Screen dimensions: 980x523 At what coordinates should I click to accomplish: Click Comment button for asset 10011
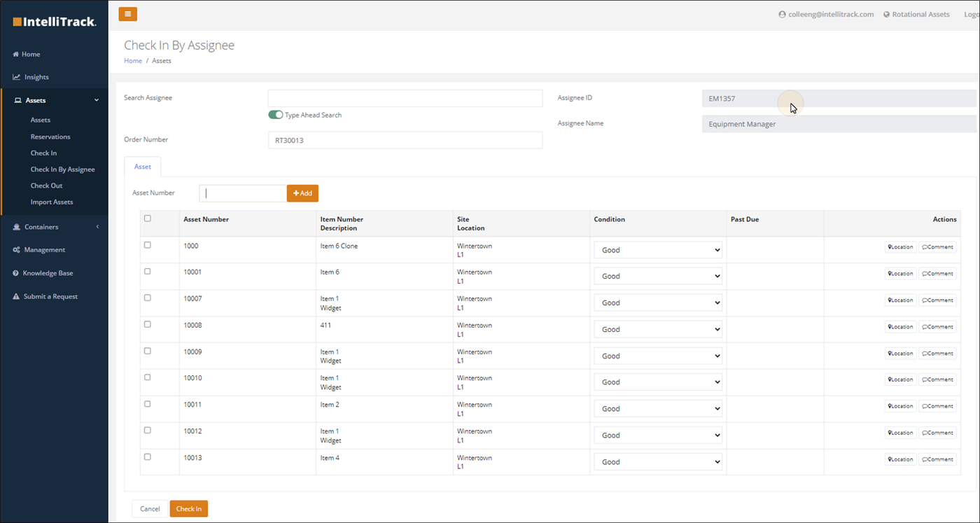point(937,406)
